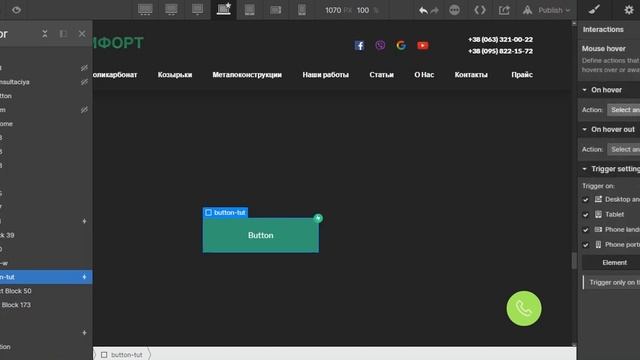The height and width of the screenshot is (360, 640).
Task: Toggle the Phone portrait trigger checkbox
Action: pos(586,245)
